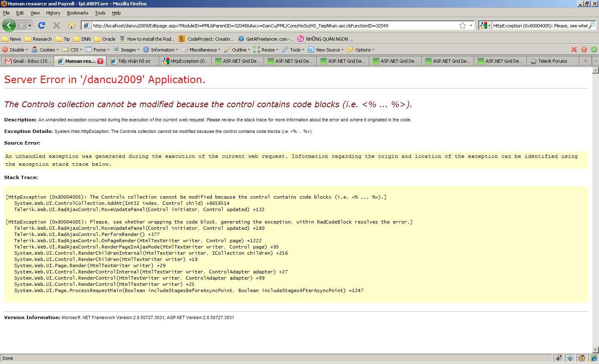Screen dimensions: 599x364
Task: Click the tab strip scroll arrows button
Action: pyautogui.click(x=585, y=61)
